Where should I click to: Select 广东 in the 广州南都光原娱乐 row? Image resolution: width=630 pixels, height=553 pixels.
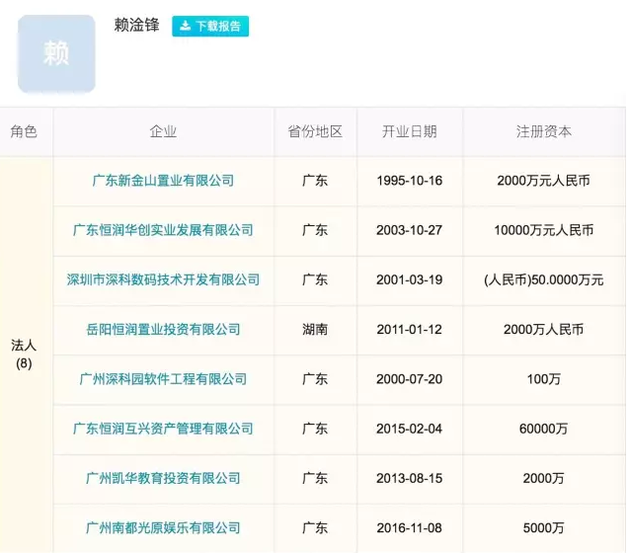[315, 528]
